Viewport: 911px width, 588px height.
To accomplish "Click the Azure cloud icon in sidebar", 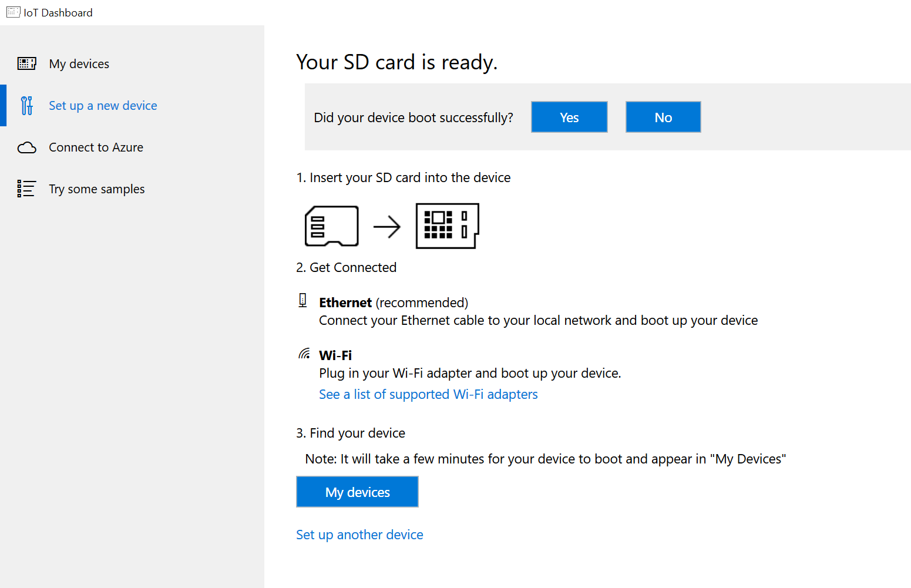I will [x=26, y=147].
